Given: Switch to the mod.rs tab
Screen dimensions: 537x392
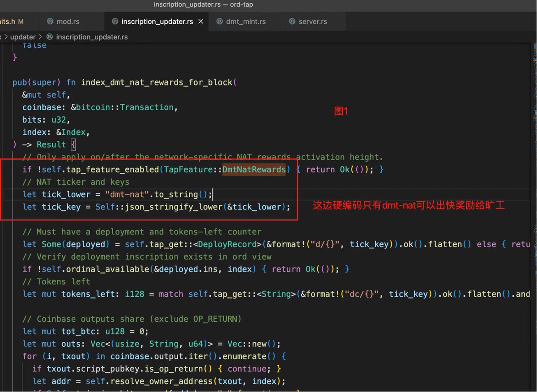Looking at the screenshot, I should (68, 21).
